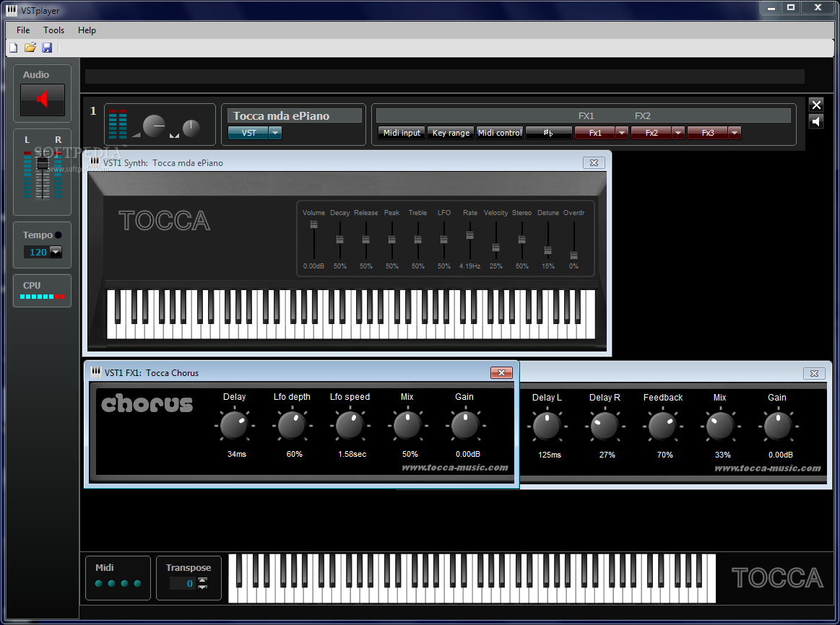Open a file with the folder icon
Screen dimensions: 840x625
click(30, 48)
